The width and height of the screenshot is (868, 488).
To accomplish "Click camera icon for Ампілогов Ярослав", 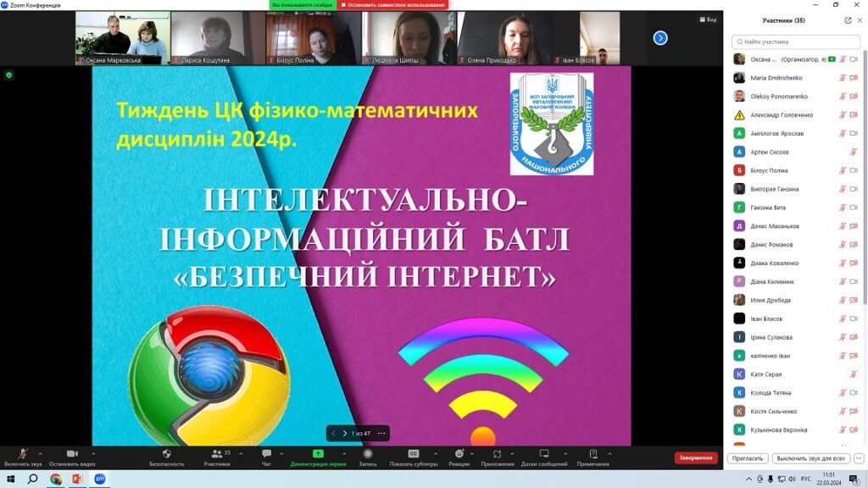I will [x=854, y=133].
